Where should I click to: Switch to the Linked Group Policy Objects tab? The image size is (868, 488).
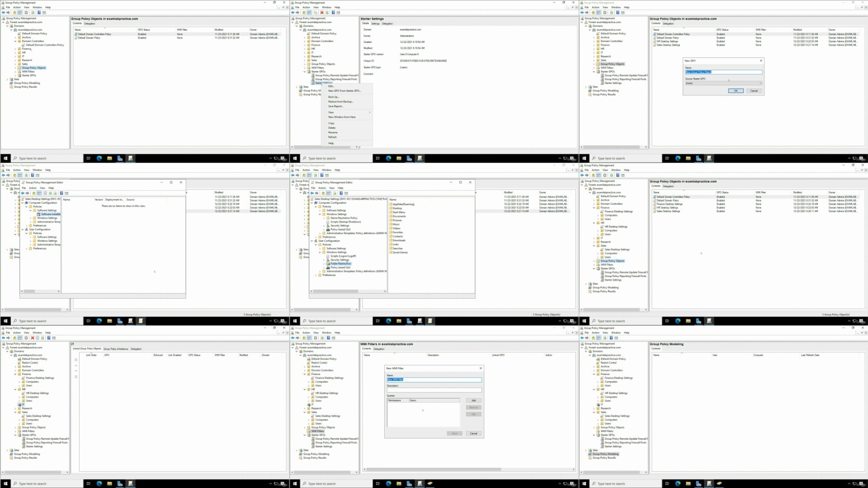coord(87,349)
